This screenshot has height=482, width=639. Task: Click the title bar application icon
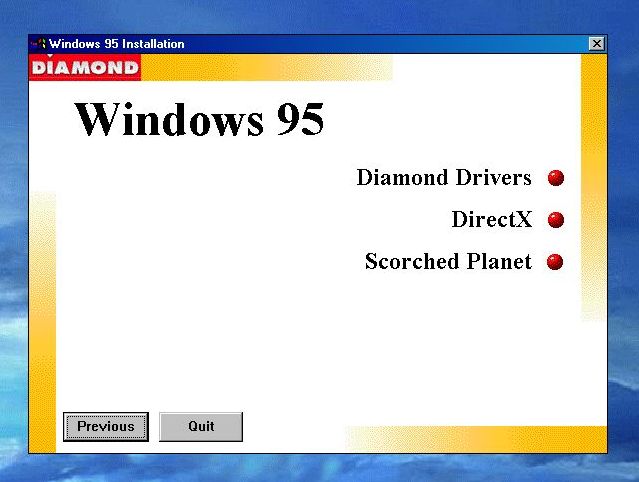(40, 44)
